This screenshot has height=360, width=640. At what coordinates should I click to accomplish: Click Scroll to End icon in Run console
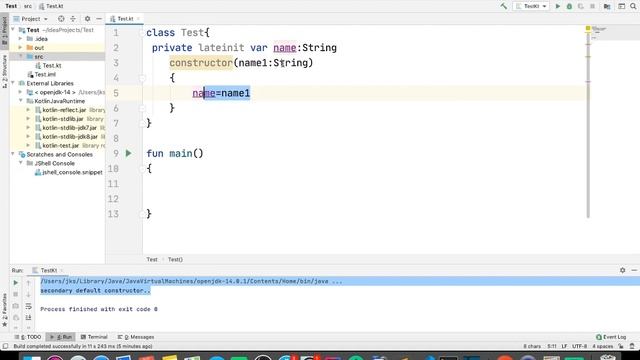(29, 317)
